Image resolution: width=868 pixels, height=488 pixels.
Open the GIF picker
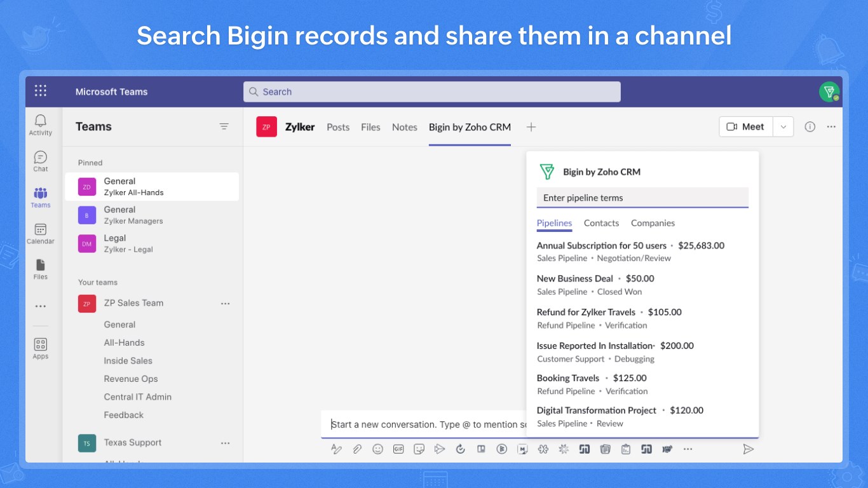coord(398,449)
